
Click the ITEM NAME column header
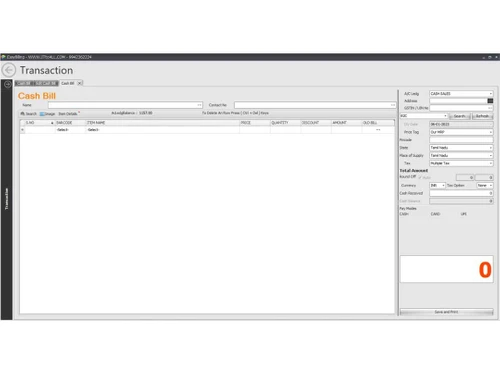pyautogui.click(x=163, y=123)
